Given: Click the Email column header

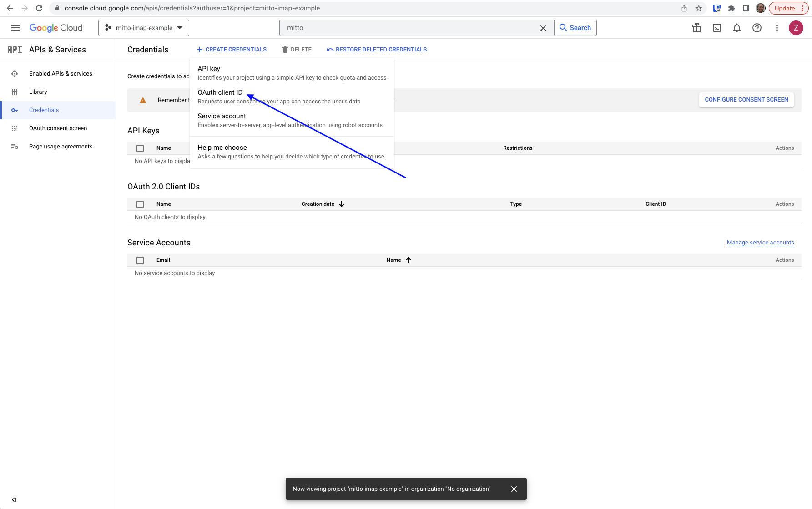Looking at the screenshot, I should 163,260.
